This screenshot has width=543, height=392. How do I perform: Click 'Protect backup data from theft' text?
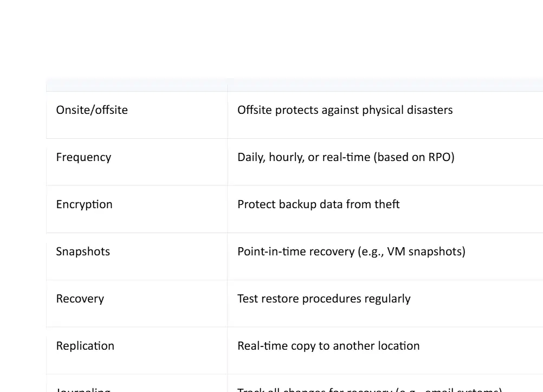319,204
